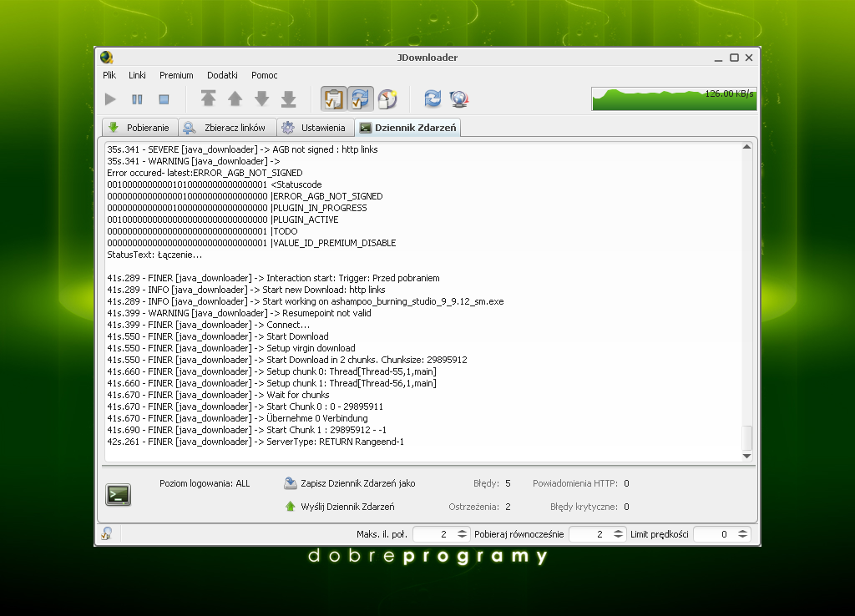
Task: Click the move down arrow icon
Action: coord(261,99)
